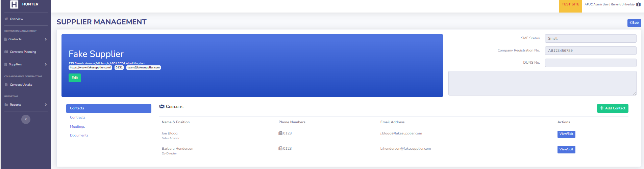
Task: Go back using the Back button
Action: tap(634, 23)
